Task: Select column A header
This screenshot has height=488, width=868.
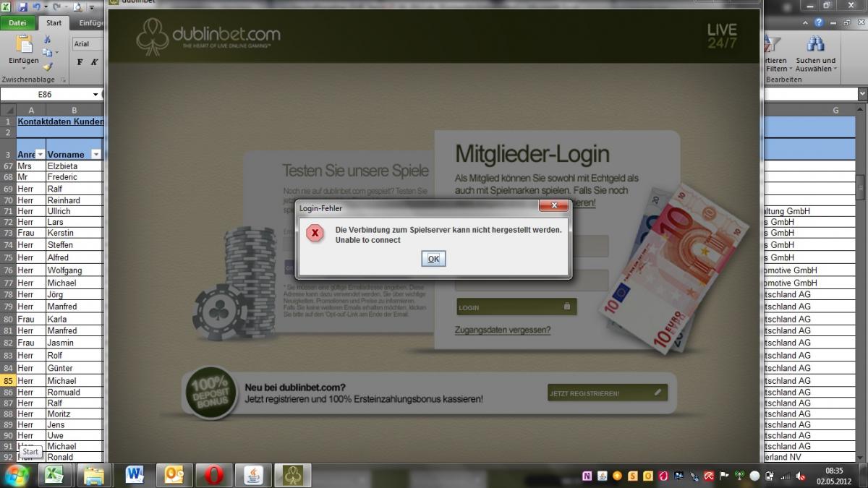Action: [x=31, y=110]
